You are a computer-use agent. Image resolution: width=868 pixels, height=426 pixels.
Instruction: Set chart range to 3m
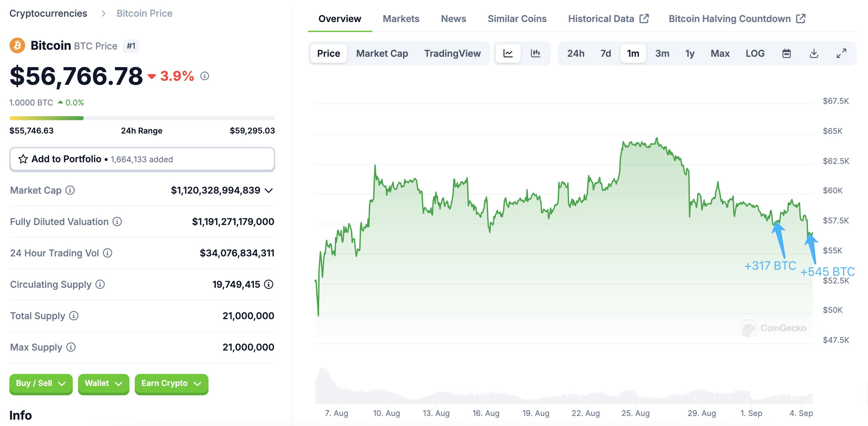(x=662, y=53)
